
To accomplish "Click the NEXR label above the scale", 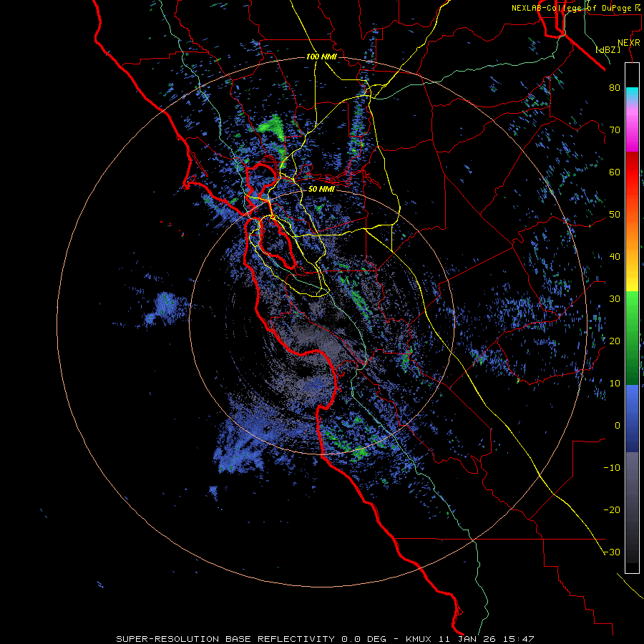I will coord(628,43).
